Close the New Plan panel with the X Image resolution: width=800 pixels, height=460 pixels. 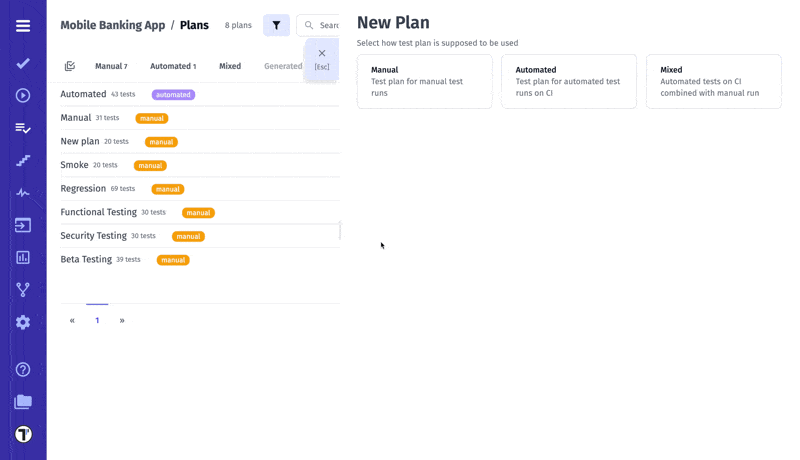click(x=321, y=54)
